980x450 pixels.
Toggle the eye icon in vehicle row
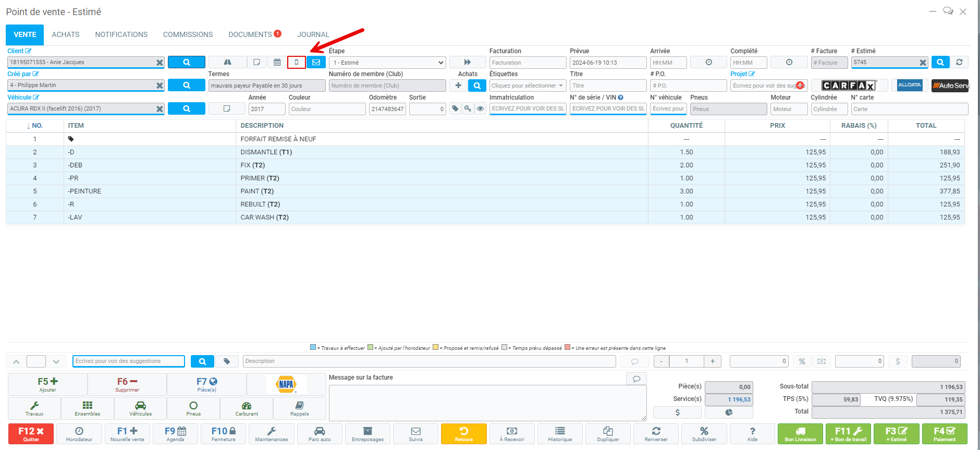[x=480, y=108]
